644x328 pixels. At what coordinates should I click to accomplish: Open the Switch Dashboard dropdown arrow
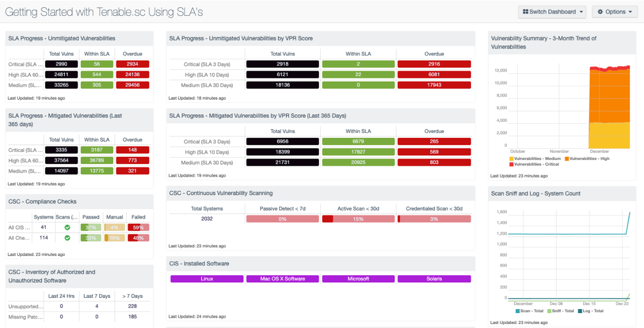581,12
